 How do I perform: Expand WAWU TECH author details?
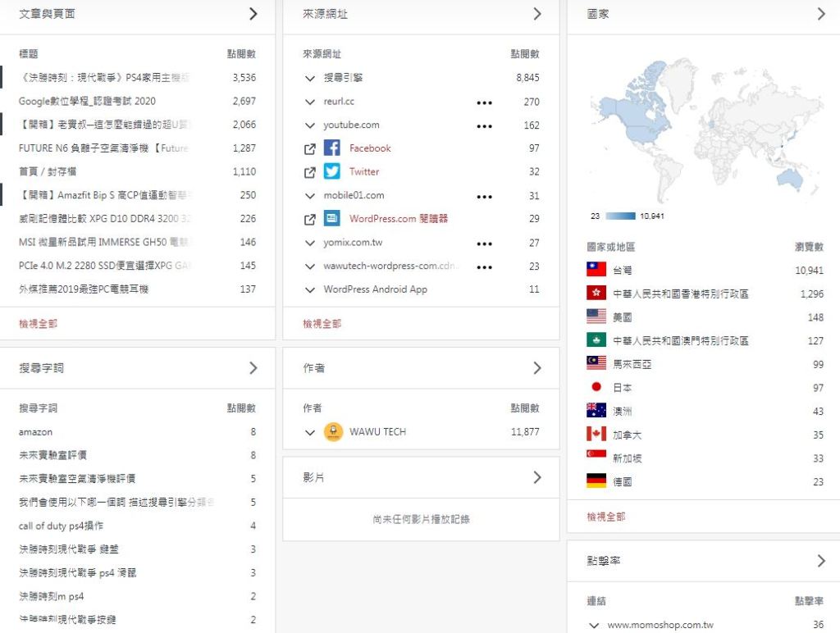pos(309,433)
